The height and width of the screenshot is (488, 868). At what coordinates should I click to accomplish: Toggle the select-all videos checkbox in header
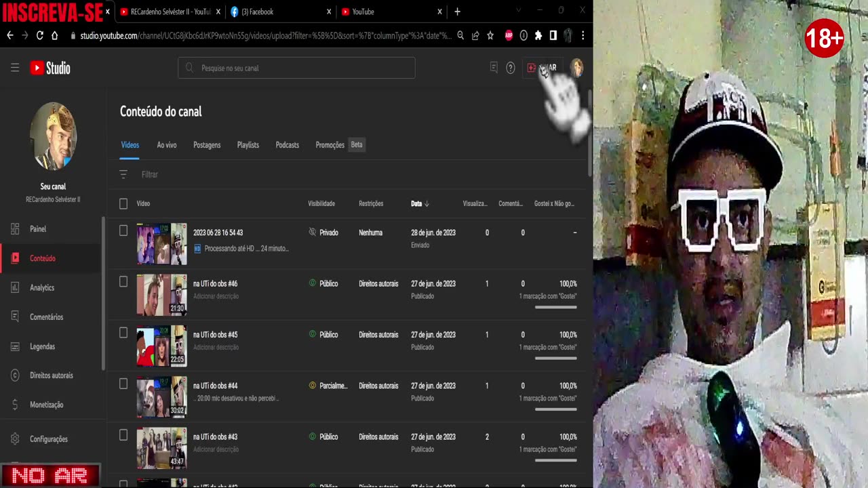coord(123,203)
